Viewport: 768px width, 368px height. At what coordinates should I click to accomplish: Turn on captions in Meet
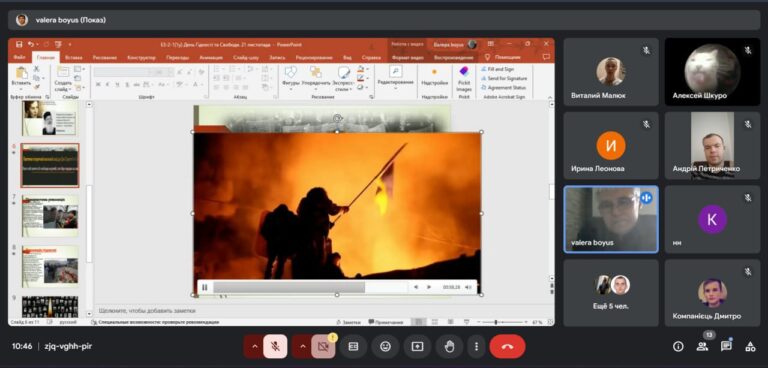click(x=353, y=346)
